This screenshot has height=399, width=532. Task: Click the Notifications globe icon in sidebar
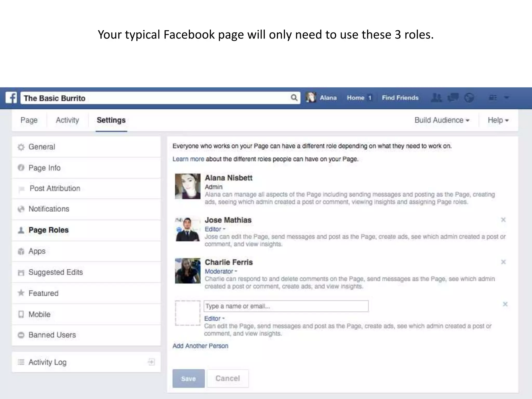pos(21,209)
